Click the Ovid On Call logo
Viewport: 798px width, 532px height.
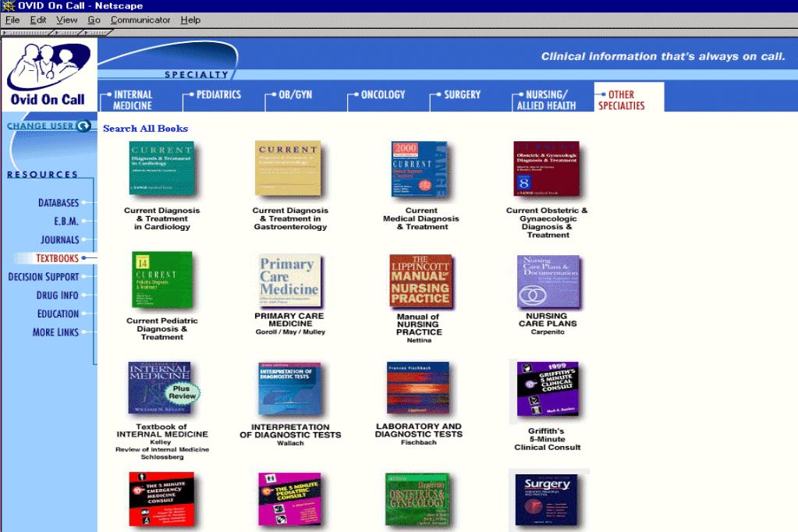[49, 75]
